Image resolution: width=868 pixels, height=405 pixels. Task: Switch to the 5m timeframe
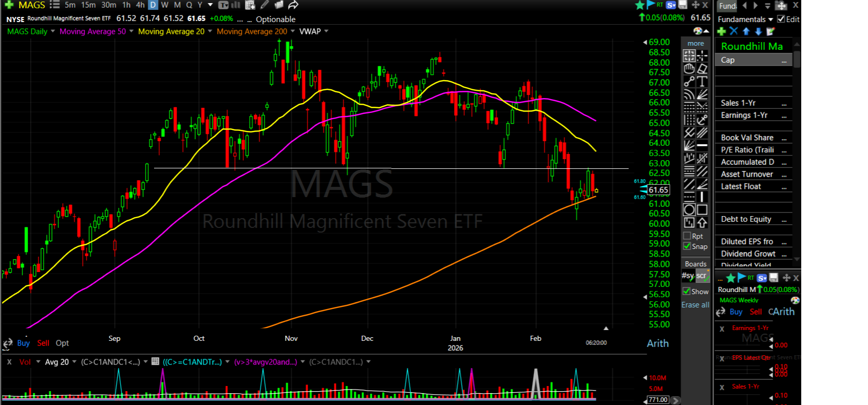tap(70, 5)
